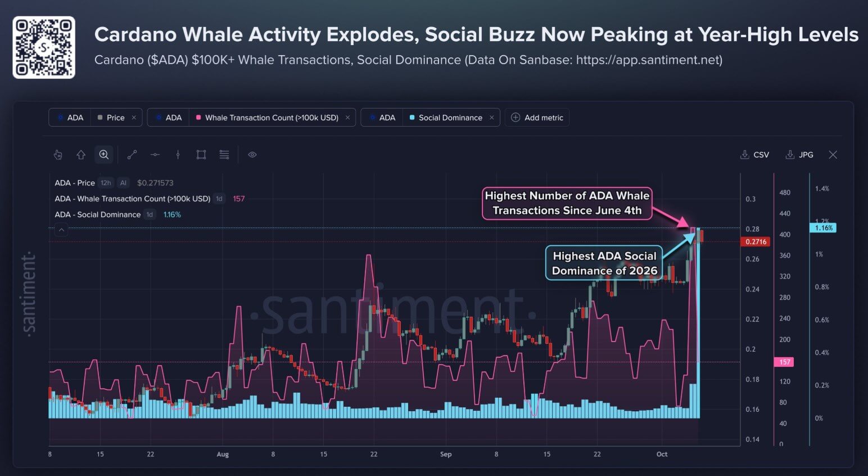Image resolution: width=868 pixels, height=476 pixels.
Task: Select the rectangle shape drawing tool
Action: pos(201,155)
